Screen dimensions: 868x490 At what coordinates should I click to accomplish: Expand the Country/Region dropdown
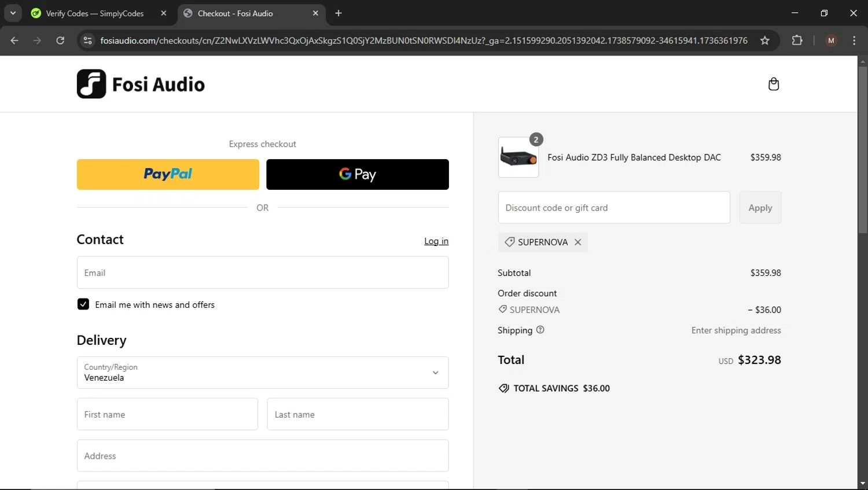(x=263, y=373)
